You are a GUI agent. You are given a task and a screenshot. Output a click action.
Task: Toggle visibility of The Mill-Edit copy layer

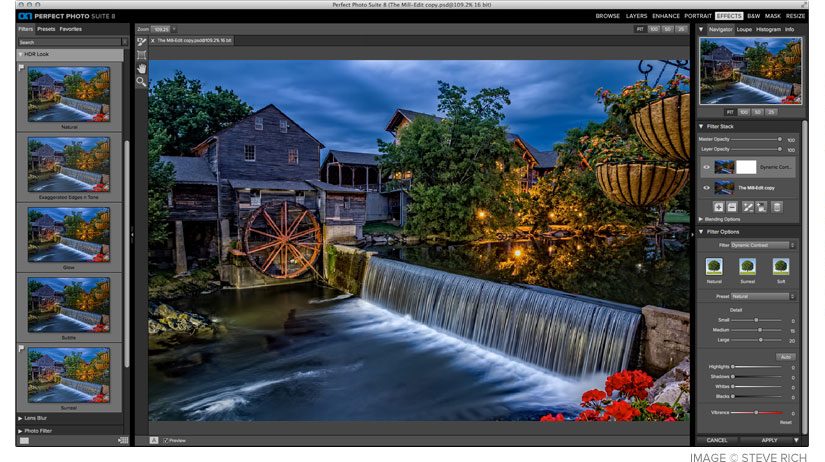[706, 188]
